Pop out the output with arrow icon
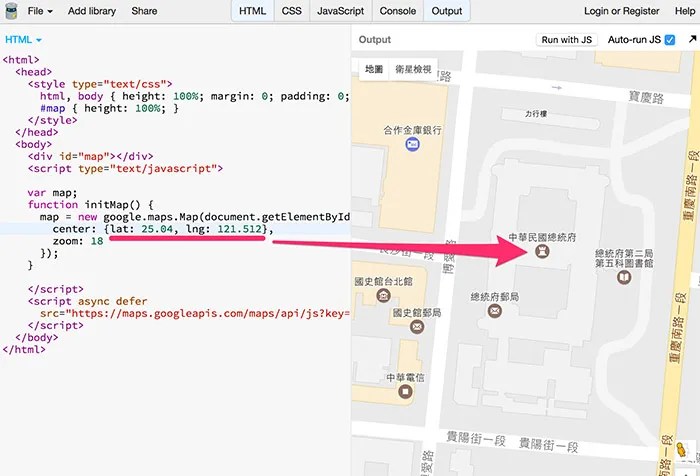 692,39
